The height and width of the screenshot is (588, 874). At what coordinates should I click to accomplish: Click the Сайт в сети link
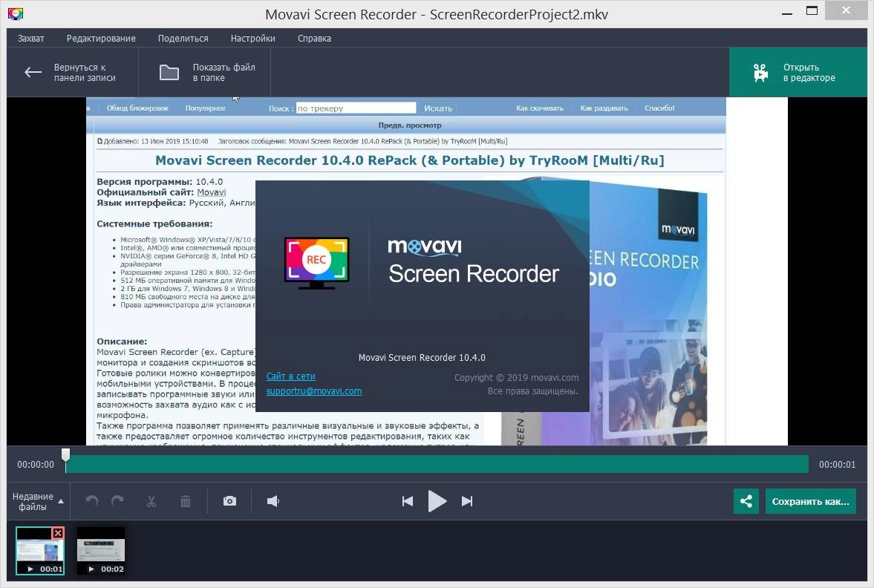pos(291,376)
